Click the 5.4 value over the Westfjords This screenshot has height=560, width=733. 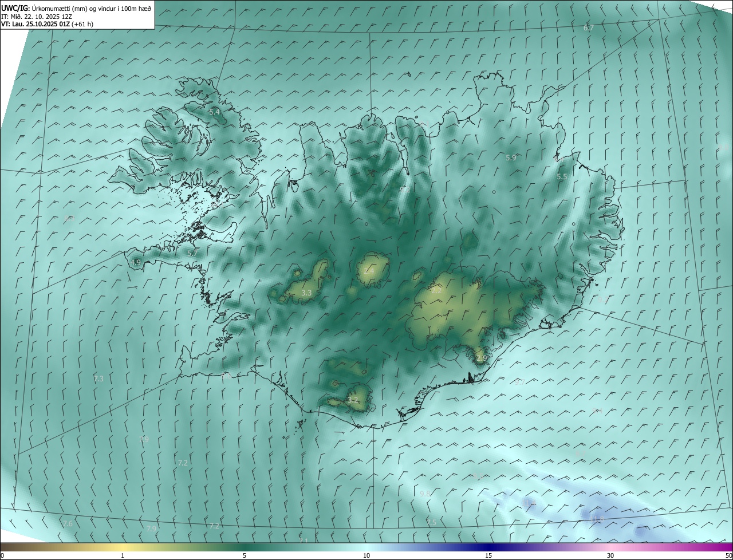click(x=215, y=112)
